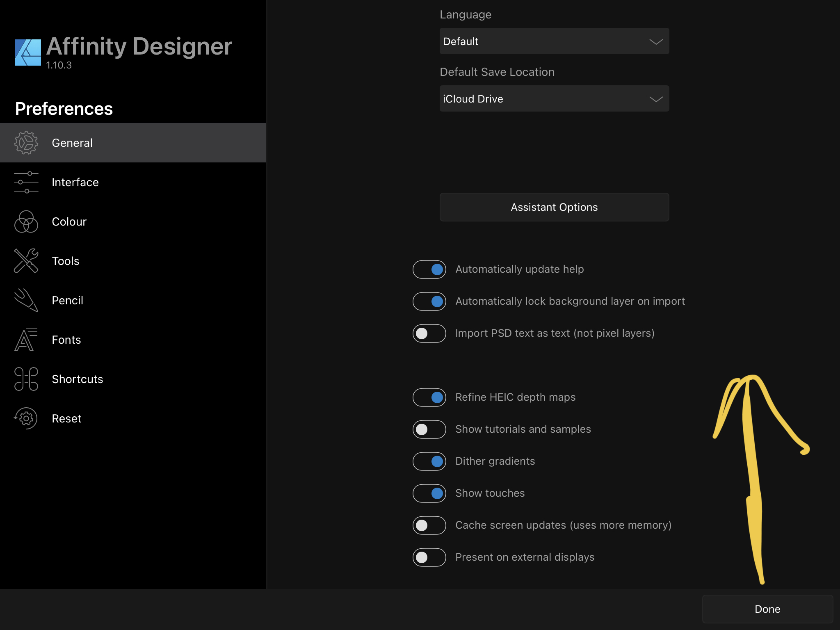Click the Reset gear icon
The image size is (840, 630).
(26, 418)
